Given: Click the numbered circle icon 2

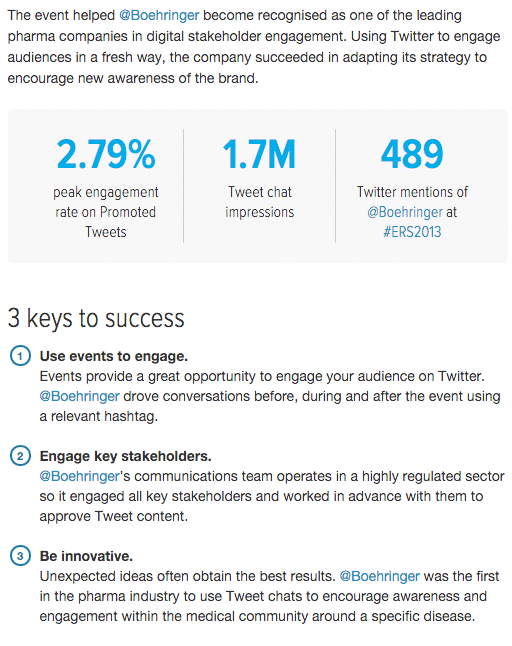Looking at the screenshot, I should pyautogui.click(x=20, y=456).
